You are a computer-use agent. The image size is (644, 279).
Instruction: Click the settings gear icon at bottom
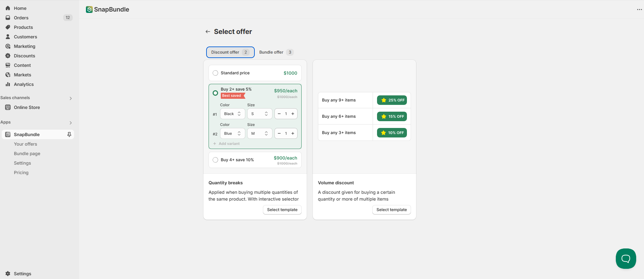[x=8, y=274]
